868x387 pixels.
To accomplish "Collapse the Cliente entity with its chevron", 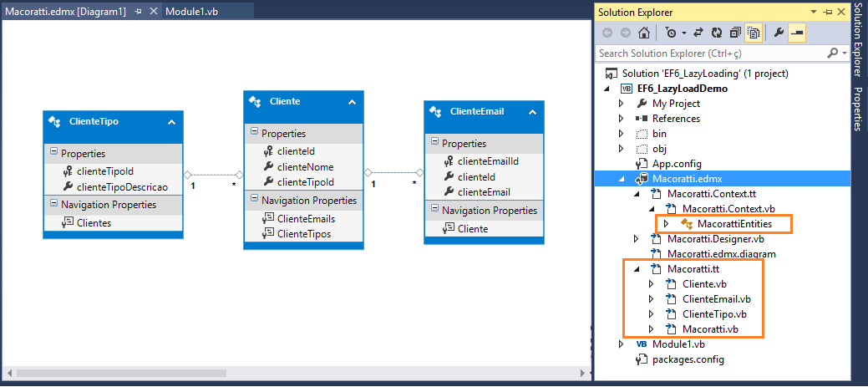I will pyautogui.click(x=352, y=102).
